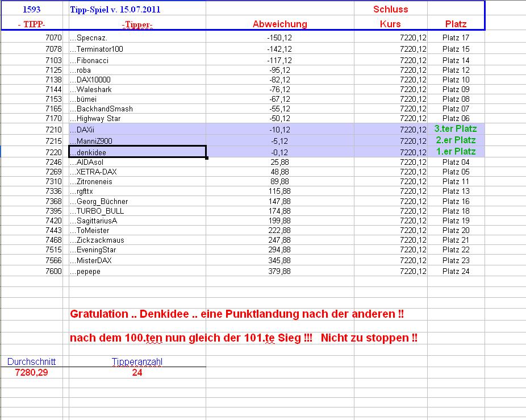The width and height of the screenshot is (526, 420).
Task: Select the ...Waleshark cell
Action: (x=137, y=90)
